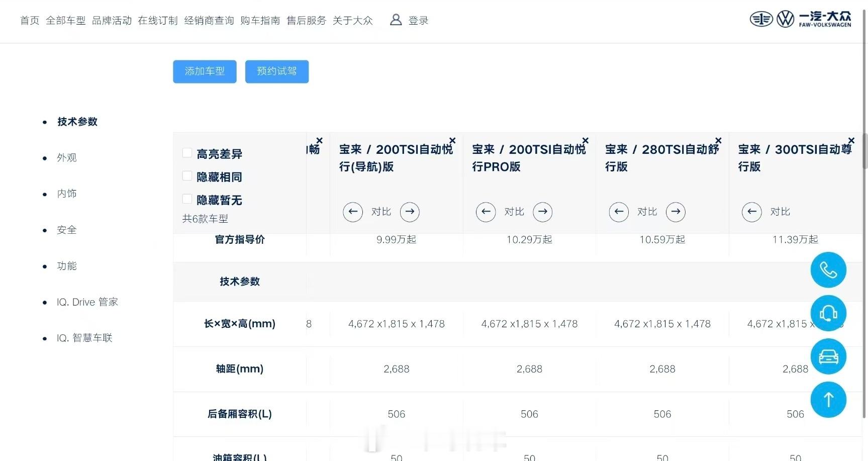Image resolution: width=868 pixels, height=461 pixels.
Task: Select 功能 in the left sidebar
Action: tap(67, 266)
